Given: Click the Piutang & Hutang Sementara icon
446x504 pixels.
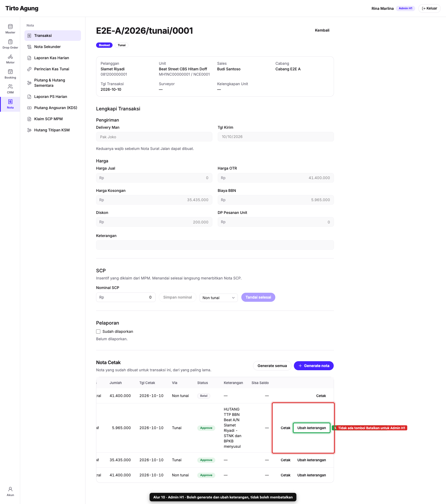Looking at the screenshot, I should (x=29, y=83).
